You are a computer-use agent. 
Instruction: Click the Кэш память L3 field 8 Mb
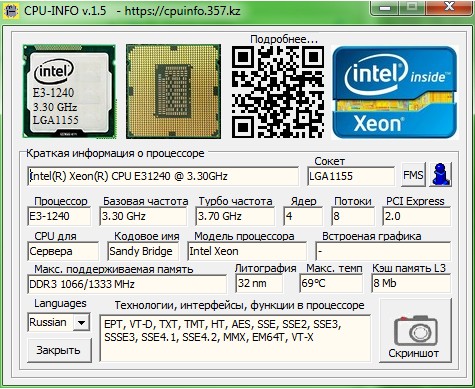point(411,283)
